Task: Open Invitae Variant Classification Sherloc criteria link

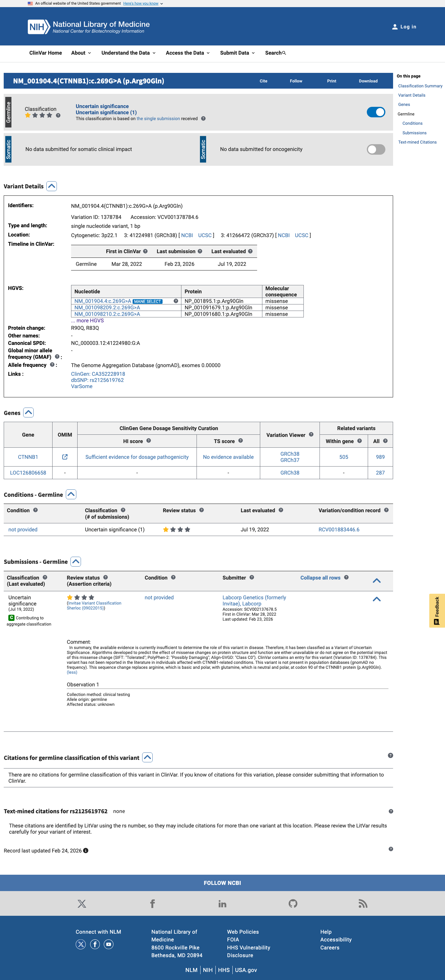Action: (94, 605)
